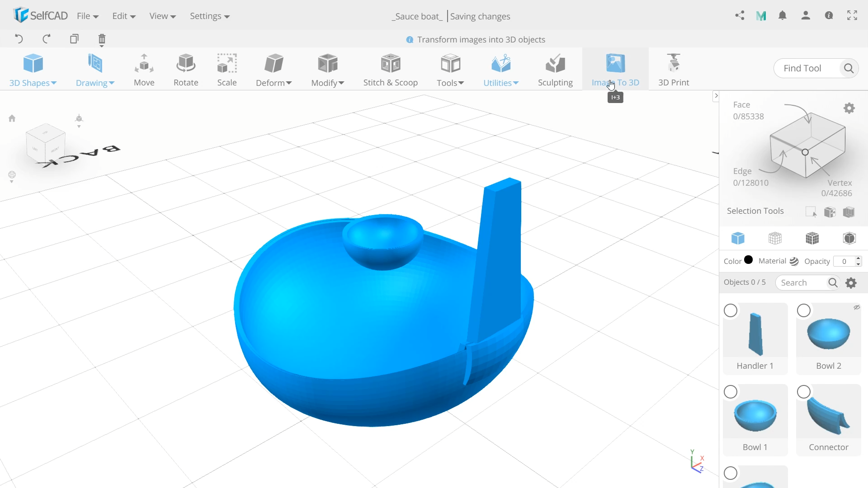868x488 pixels.
Task: Click the material icon
Action: pyautogui.click(x=794, y=261)
